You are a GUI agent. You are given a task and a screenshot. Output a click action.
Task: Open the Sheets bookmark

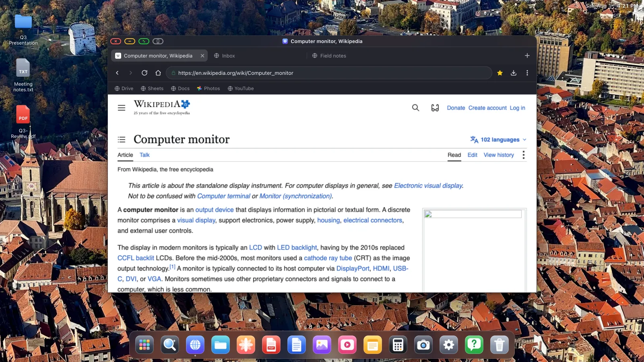pos(152,88)
